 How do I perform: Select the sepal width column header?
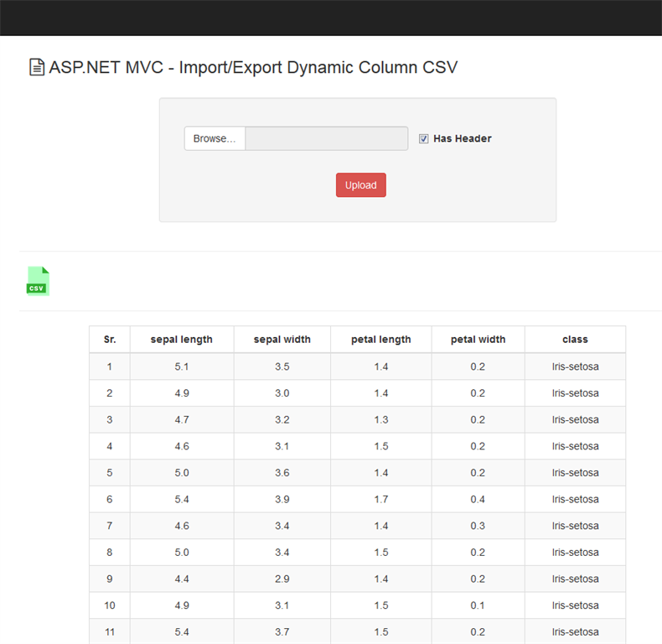[x=282, y=340]
